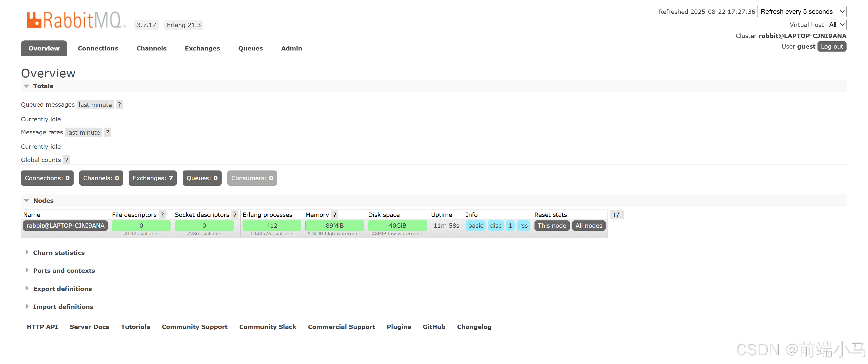Expand Churn statistics section
Image resolution: width=868 pixels, height=364 pixels.
(59, 252)
